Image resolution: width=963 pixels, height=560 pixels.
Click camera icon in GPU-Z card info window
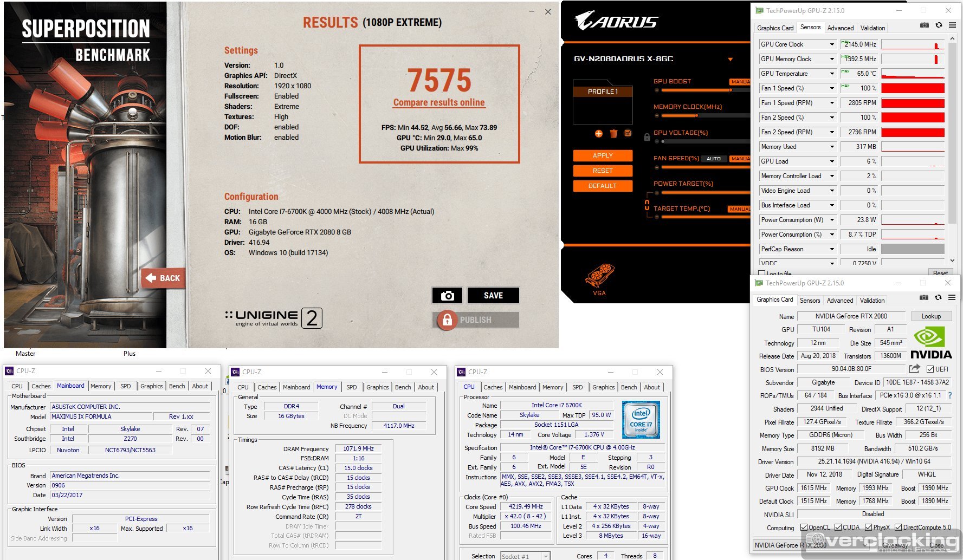coord(924,297)
